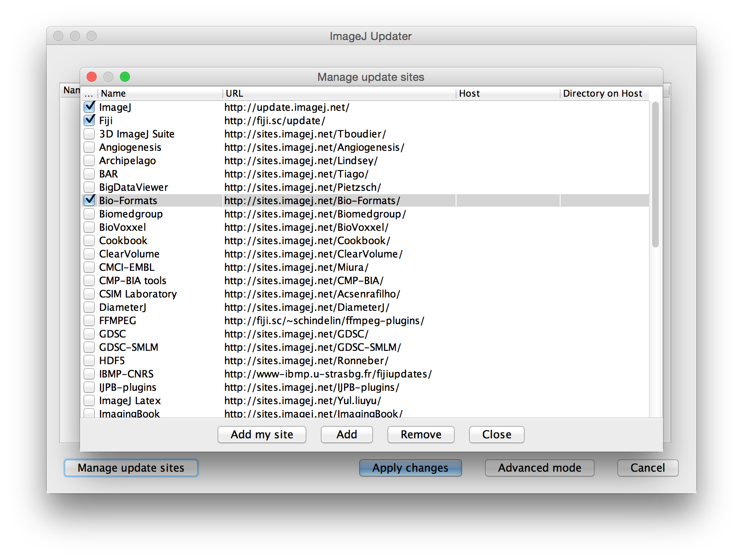Select the Acsenrafilho URL cell
743x560 pixels.
(x=339, y=294)
